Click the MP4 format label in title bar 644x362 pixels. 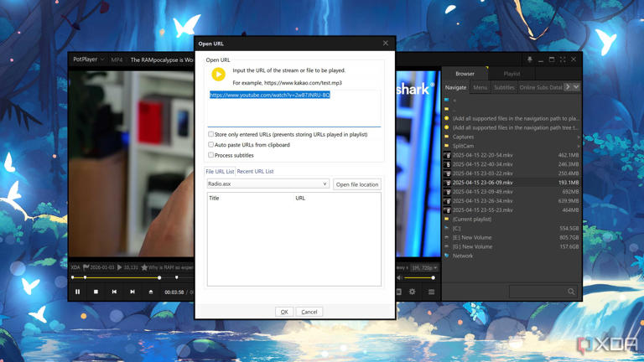click(117, 60)
